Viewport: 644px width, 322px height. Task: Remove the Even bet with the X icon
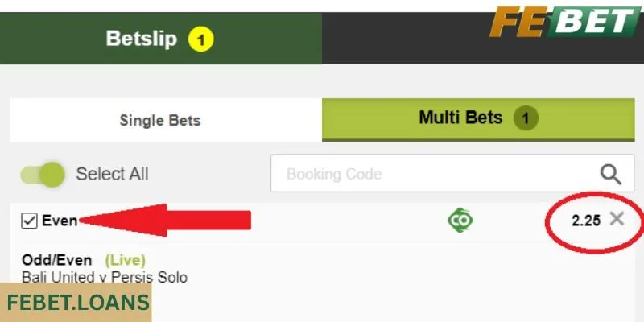617,219
